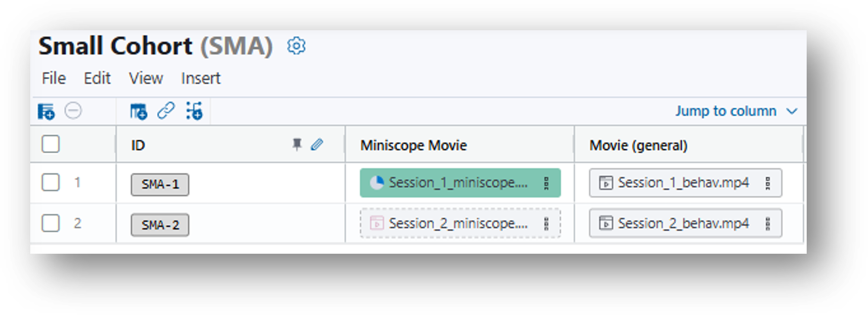The width and height of the screenshot is (868, 315).
Task: Click the chain link icon in toolbar
Action: (x=166, y=111)
